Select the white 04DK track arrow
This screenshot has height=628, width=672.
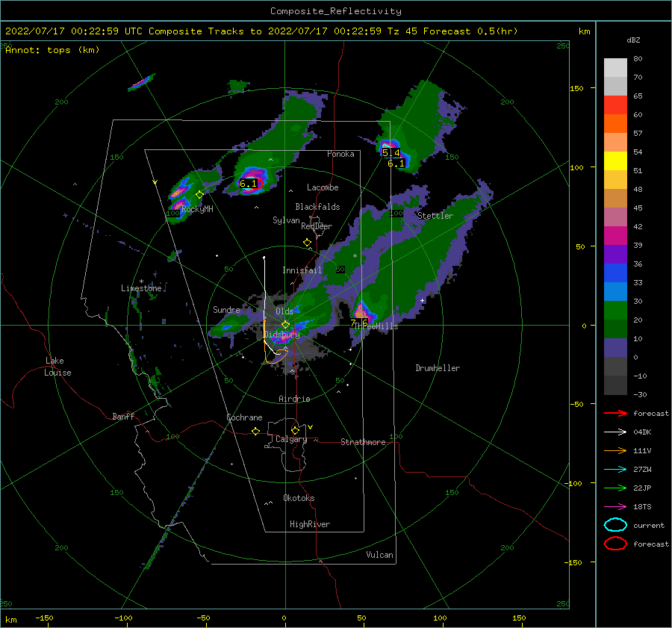(615, 432)
